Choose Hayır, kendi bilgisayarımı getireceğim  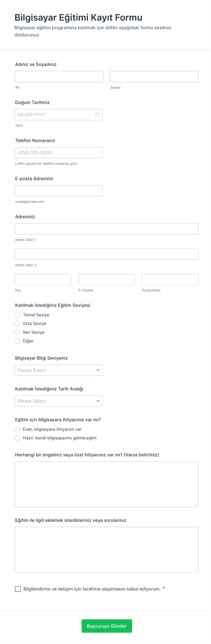click(17, 438)
